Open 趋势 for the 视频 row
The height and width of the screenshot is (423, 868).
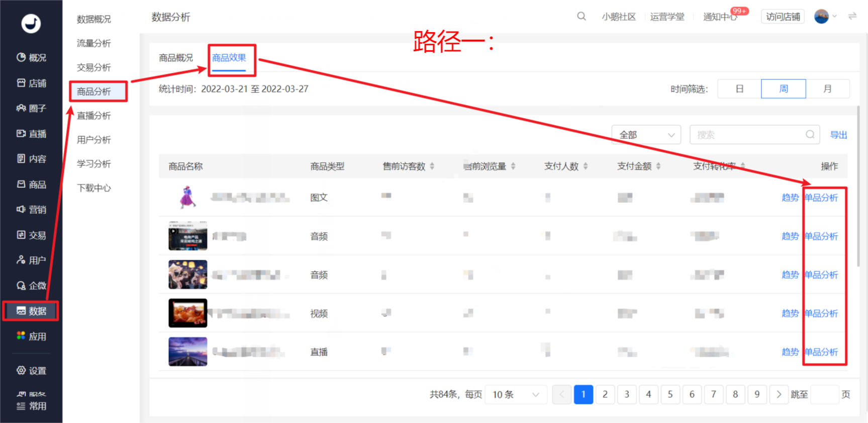pos(790,313)
